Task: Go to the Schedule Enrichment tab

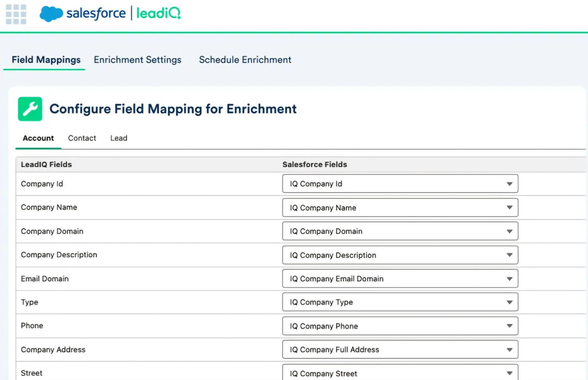Action: [245, 60]
